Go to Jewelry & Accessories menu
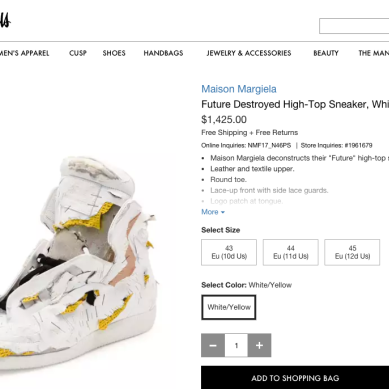This screenshot has height=389, width=389. (249, 53)
